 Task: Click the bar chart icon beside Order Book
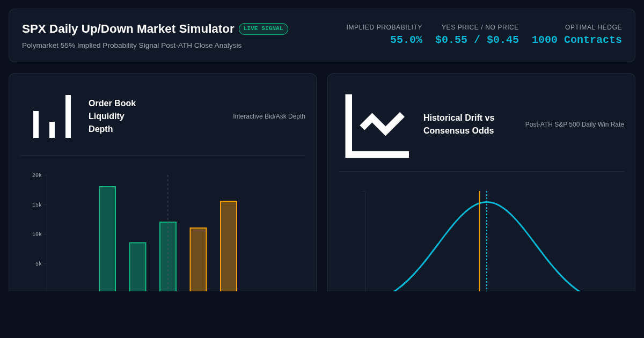pos(52,116)
